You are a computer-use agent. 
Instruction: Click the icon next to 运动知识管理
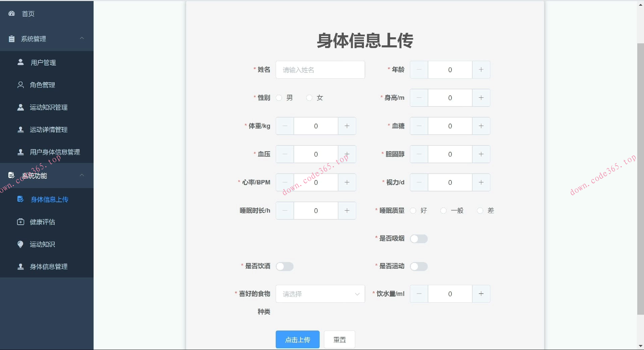(x=20, y=107)
